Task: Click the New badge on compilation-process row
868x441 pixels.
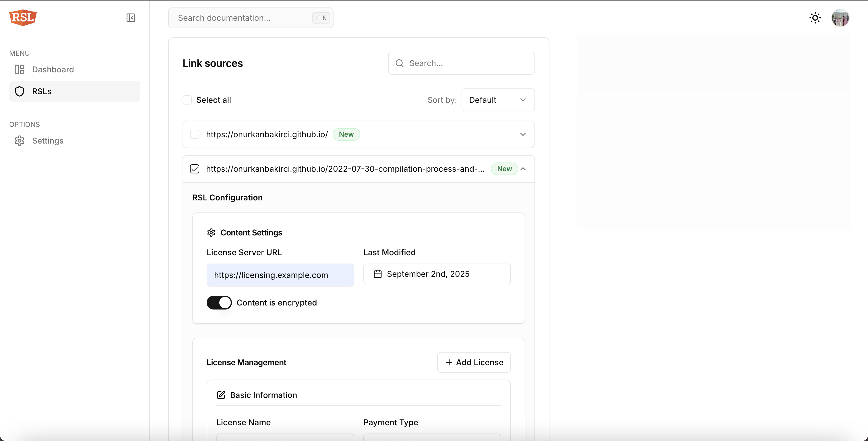Action: [504, 169]
